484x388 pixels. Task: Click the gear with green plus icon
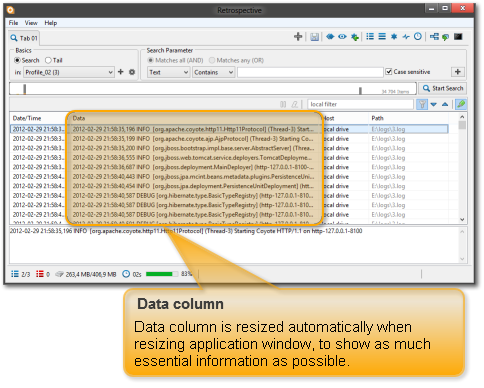(x=355, y=37)
